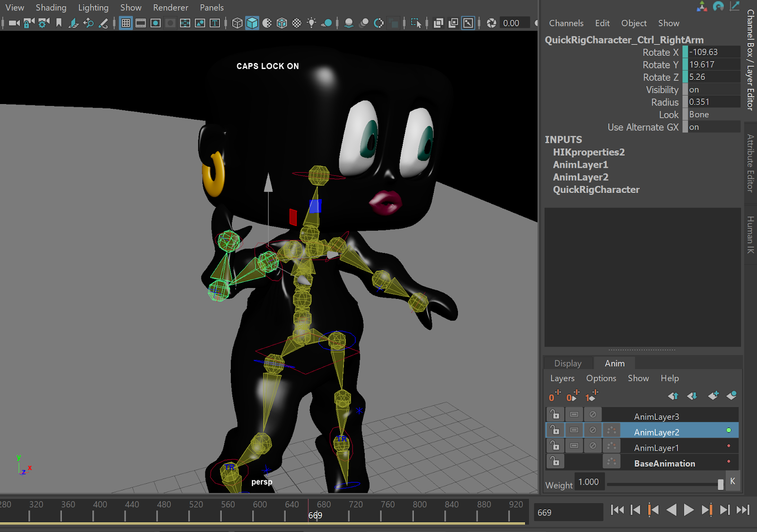Click Move selected layer down icon

point(692,396)
